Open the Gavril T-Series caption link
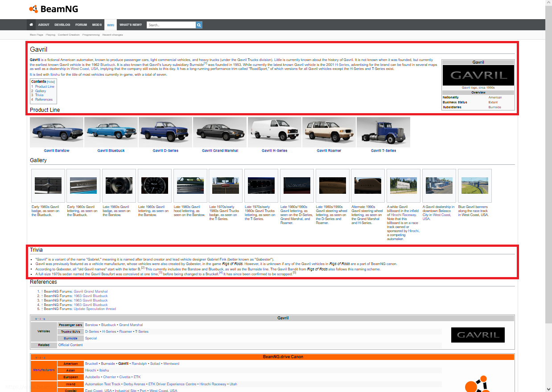The width and height of the screenshot is (552, 392). click(x=383, y=151)
